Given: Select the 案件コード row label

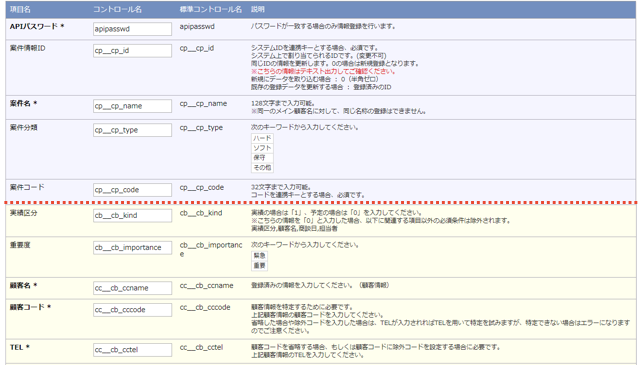Looking at the screenshot, I should tap(27, 187).
